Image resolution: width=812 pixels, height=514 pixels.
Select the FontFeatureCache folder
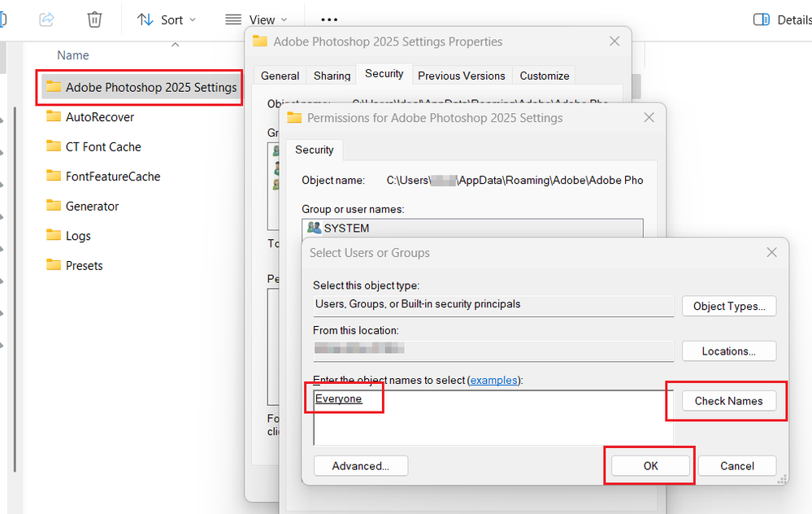coord(102,176)
